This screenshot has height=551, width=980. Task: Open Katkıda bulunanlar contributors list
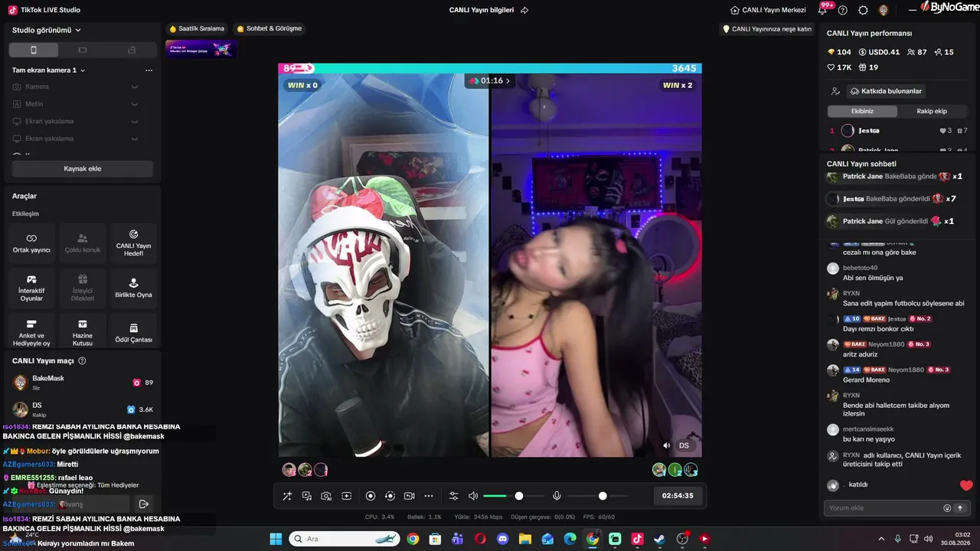[x=886, y=91]
